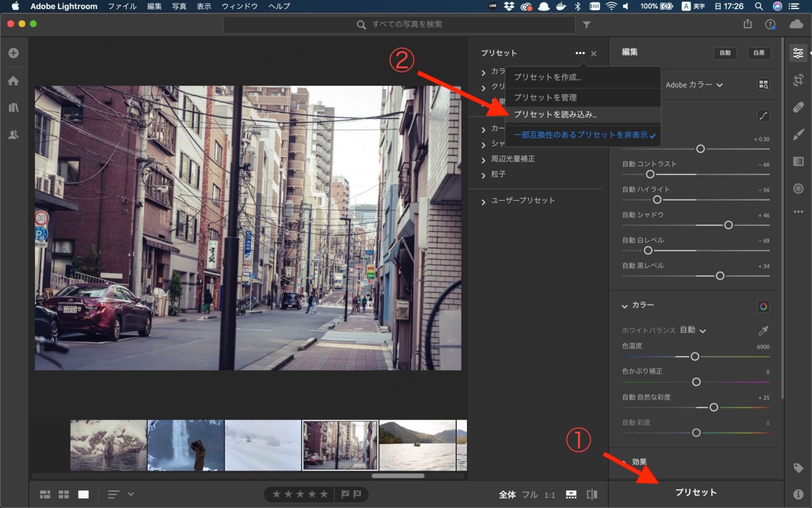Click the Share export icon
The image size is (812, 508).
point(747,24)
